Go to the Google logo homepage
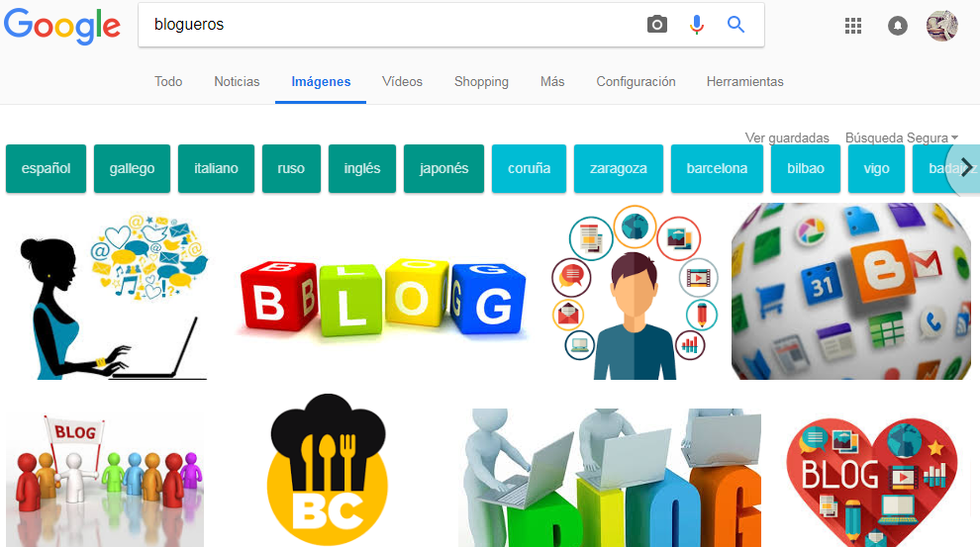This screenshot has width=980, height=547. point(62,26)
